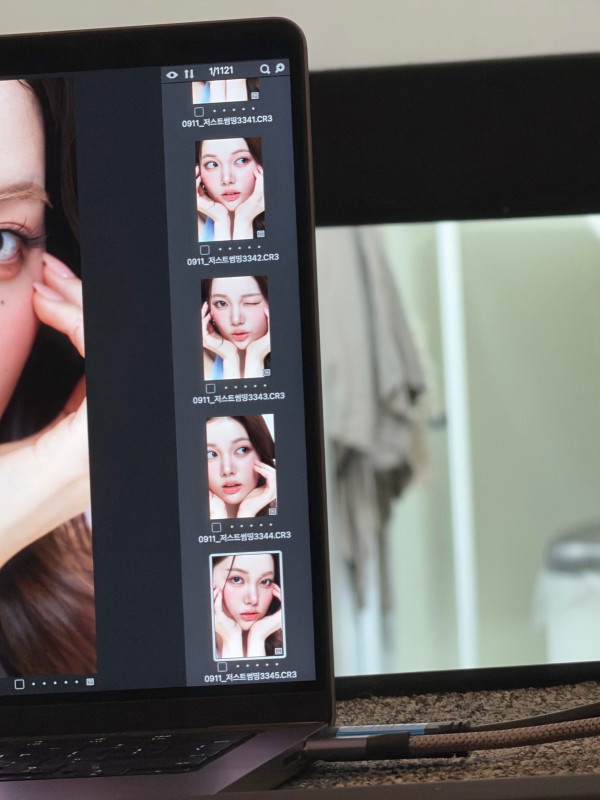
Task: Click the badge icon on 3341 thumbnail
Action: coord(255,95)
